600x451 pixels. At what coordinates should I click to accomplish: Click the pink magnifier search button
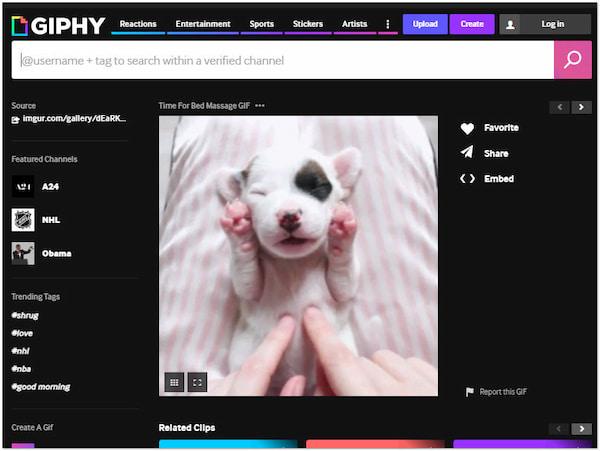coord(572,60)
